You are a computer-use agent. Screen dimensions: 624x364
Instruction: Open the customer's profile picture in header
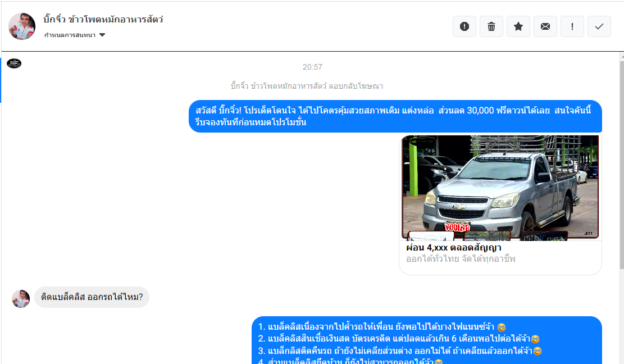point(22,26)
